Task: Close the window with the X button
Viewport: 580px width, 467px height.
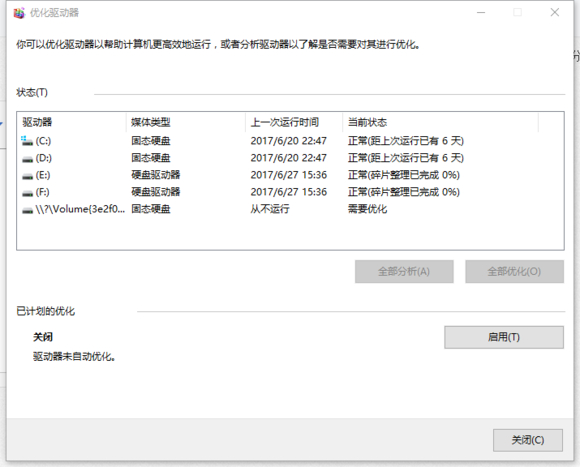Action: [x=555, y=13]
